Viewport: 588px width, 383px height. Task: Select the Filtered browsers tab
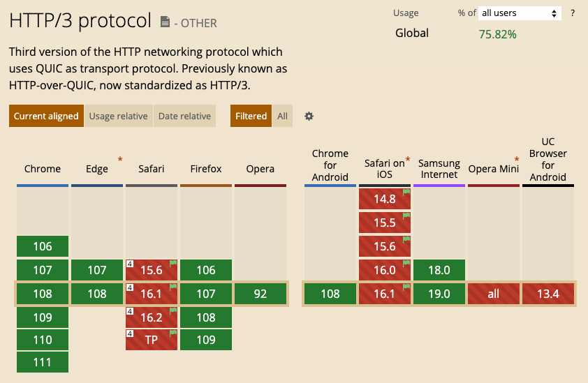[x=251, y=117]
